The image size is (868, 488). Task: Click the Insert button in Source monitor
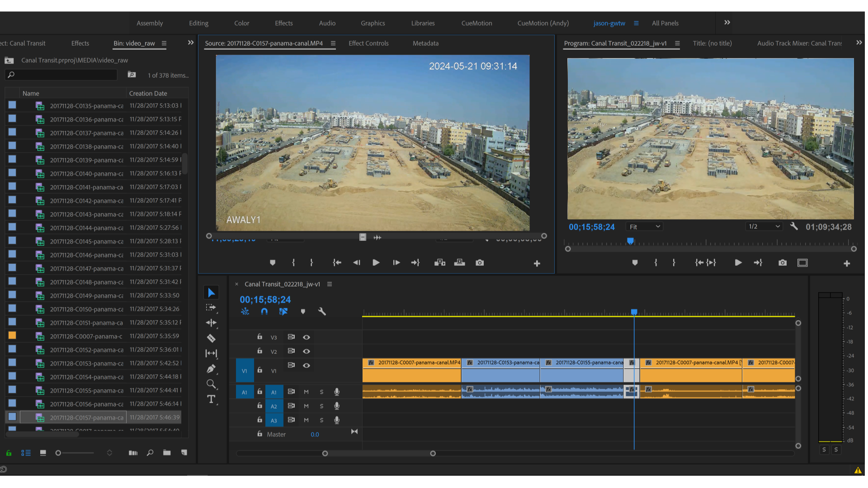[x=439, y=263]
